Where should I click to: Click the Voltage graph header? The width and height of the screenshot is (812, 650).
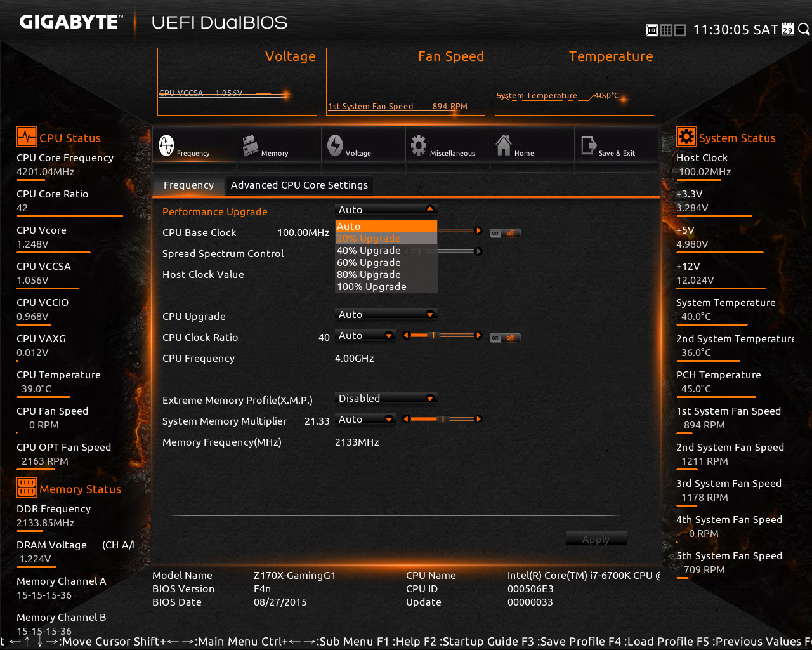pos(290,56)
